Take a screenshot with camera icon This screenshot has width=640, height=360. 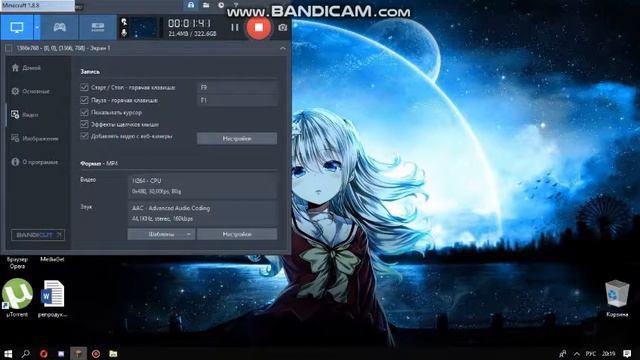coord(282,28)
